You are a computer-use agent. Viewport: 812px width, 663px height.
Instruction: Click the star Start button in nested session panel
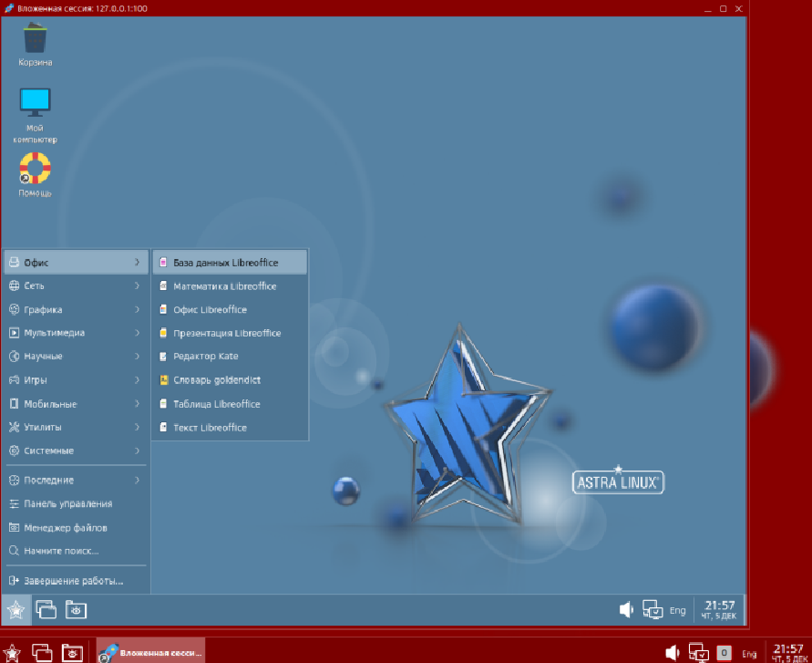15,609
